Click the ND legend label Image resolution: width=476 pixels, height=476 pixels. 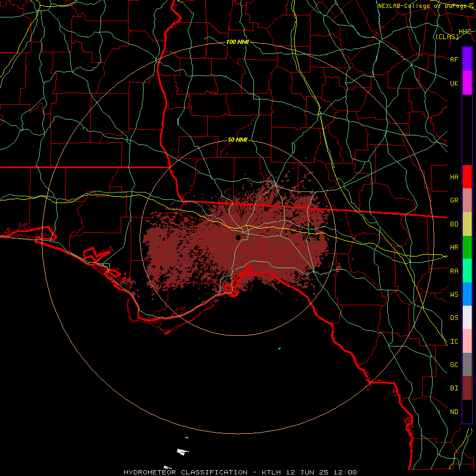pyautogui.click(x=454, y=412)
